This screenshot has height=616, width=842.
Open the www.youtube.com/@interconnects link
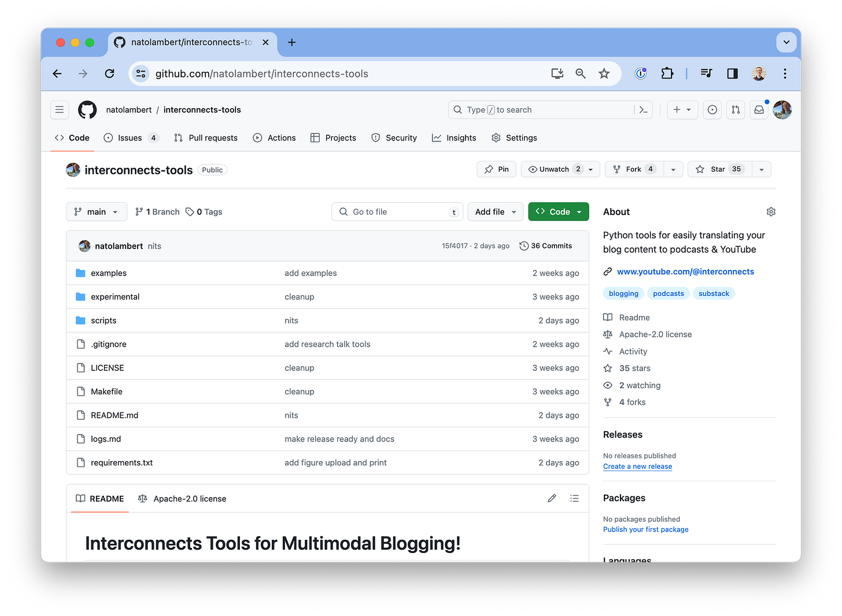click(x=685, y=272)
